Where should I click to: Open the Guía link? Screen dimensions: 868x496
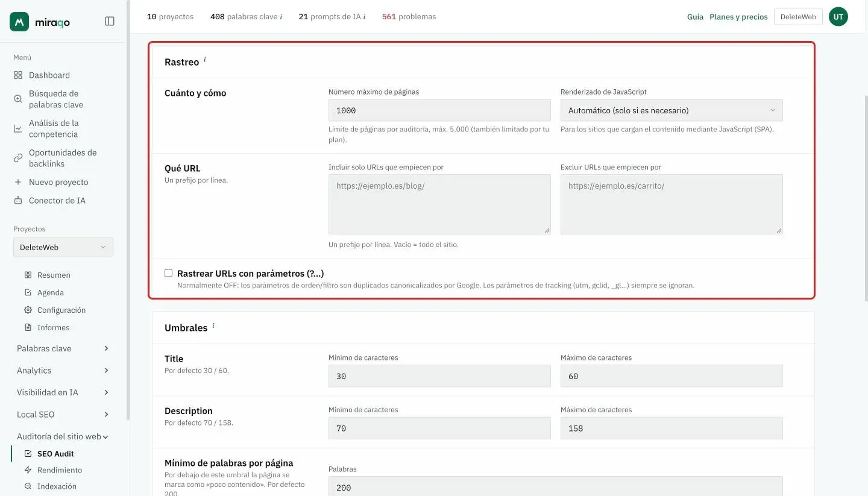coord(695,17)
